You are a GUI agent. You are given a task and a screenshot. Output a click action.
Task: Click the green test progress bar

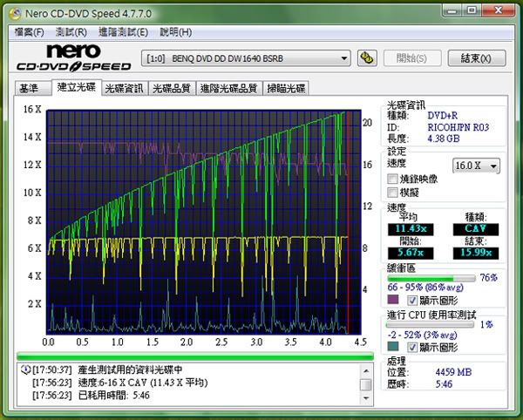[195, 356]
